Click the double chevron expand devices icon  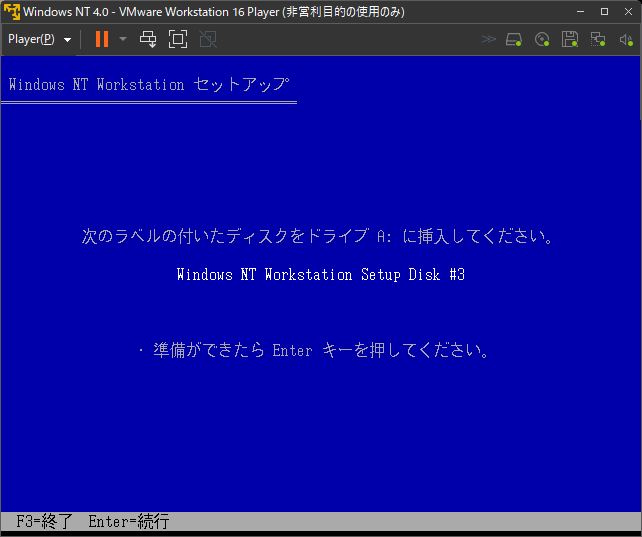(488, 39)
